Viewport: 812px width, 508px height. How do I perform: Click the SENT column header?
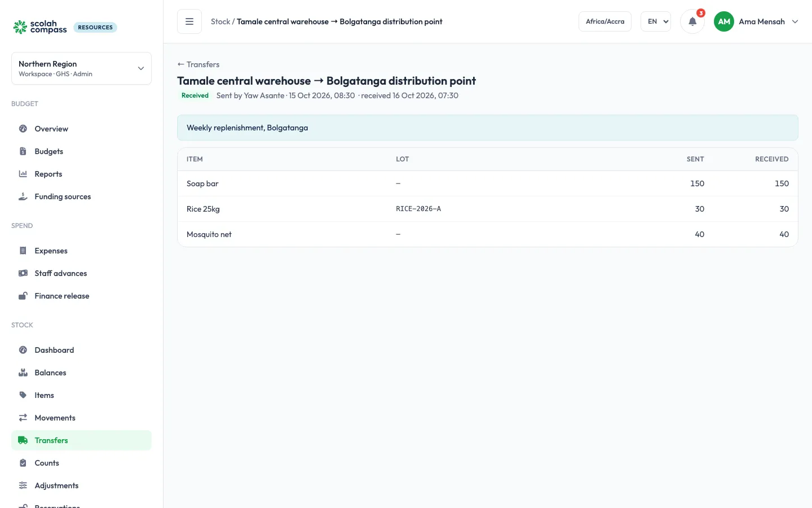[x=695, y=159]
